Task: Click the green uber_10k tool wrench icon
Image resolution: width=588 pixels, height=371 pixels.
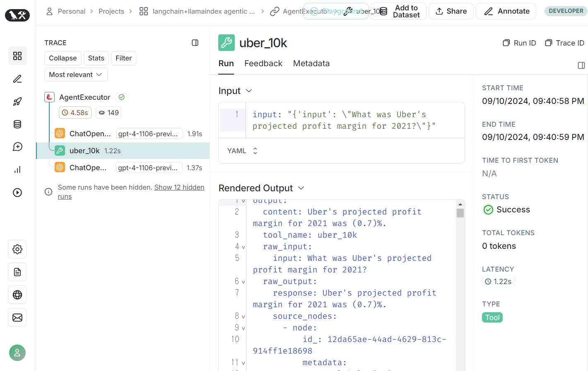Action: click(x=227, y=43)
